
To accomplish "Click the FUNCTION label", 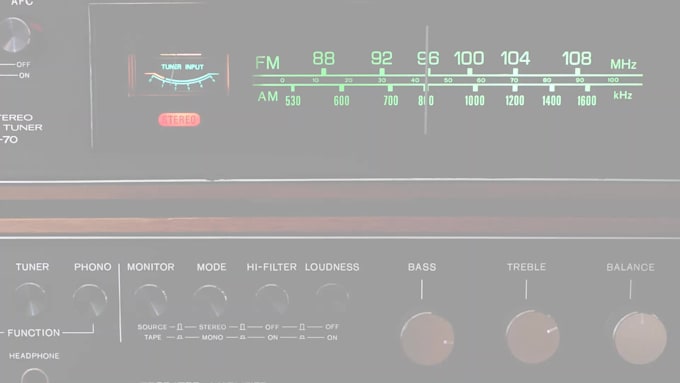I will [x=34, y=333].
